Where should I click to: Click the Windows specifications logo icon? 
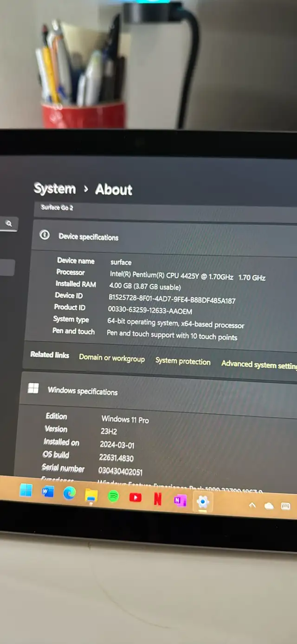click(33, 388)
